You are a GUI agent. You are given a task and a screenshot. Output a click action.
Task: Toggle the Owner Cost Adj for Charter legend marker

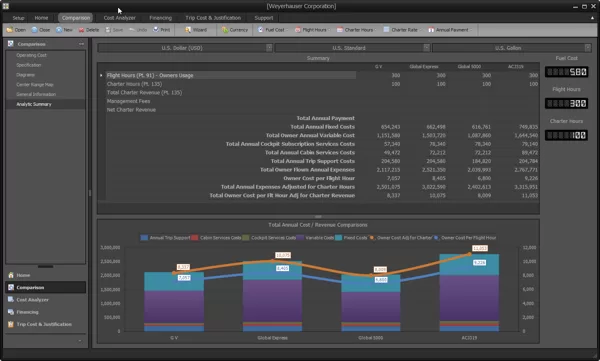coord(372,238)
